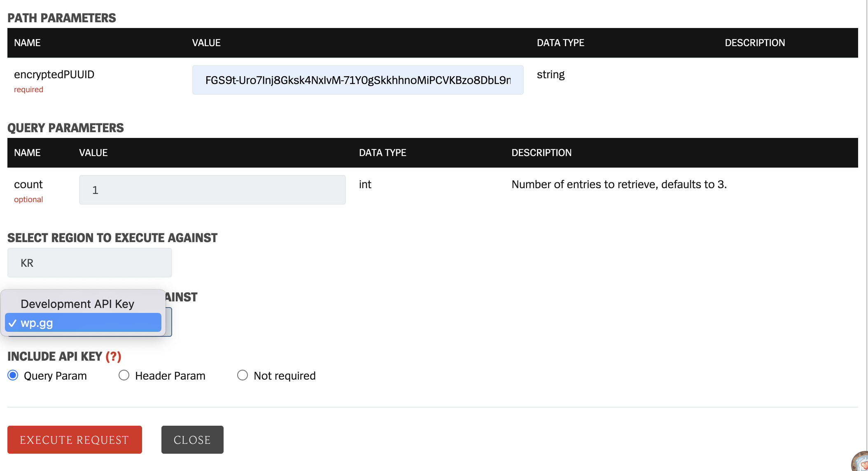Click the red (?) help link
Viewport: 868px width, 471px height.
113,356
